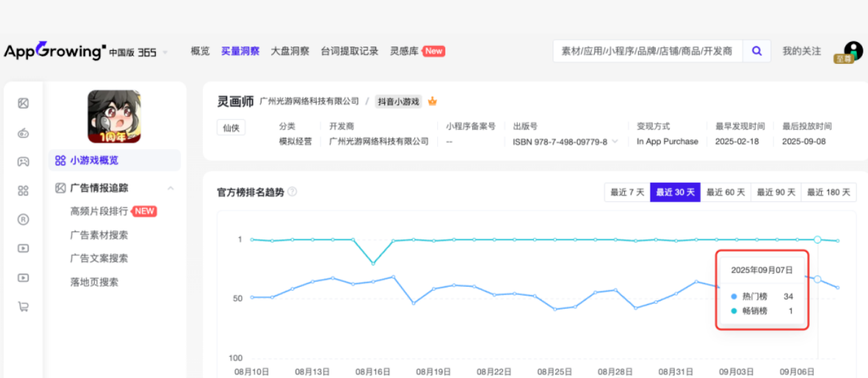Collapse the 广告情报追踪 section

[x=171, y=188]
